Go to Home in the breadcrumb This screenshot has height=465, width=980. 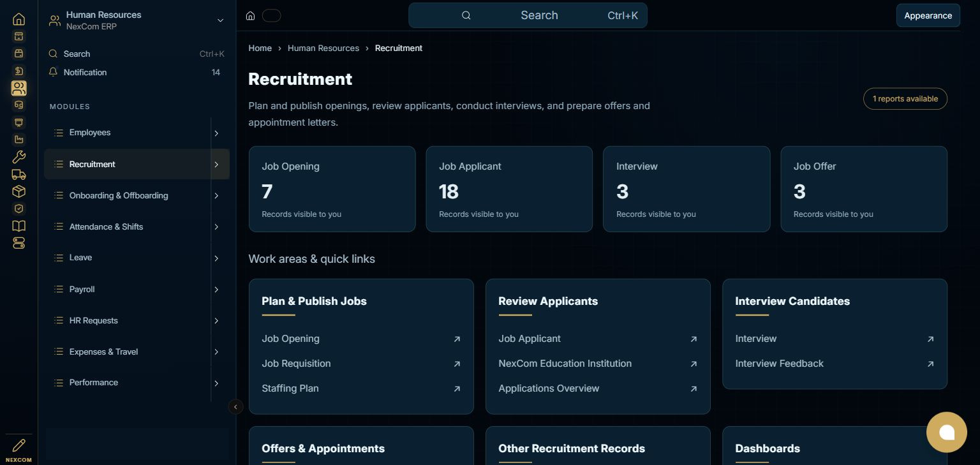pyautogui.click(x=260, y=48)
